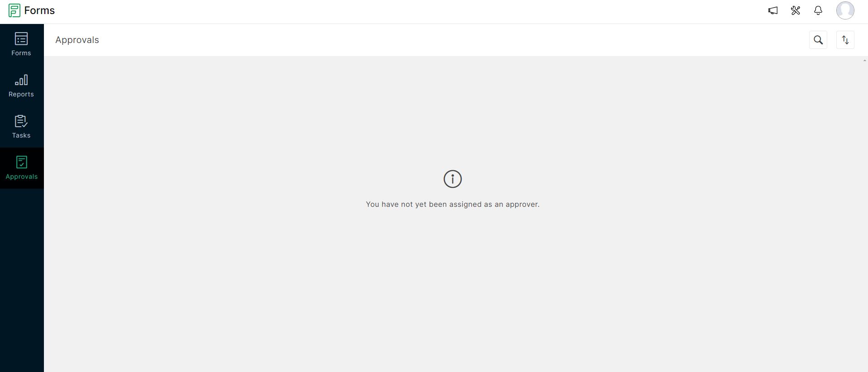Click the Reports bar chart icon
868x372 pixels.
click(x=21, y=80)
